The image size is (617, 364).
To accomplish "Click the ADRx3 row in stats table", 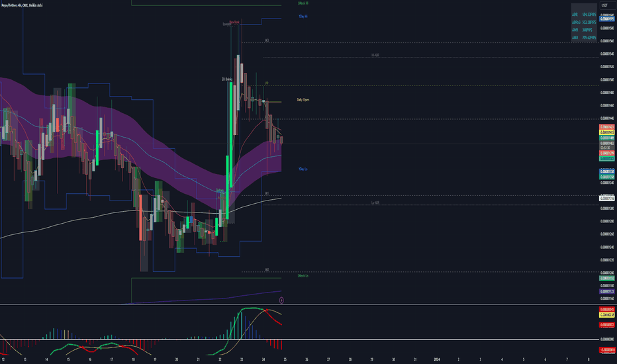I will click(x=583, y=23).
